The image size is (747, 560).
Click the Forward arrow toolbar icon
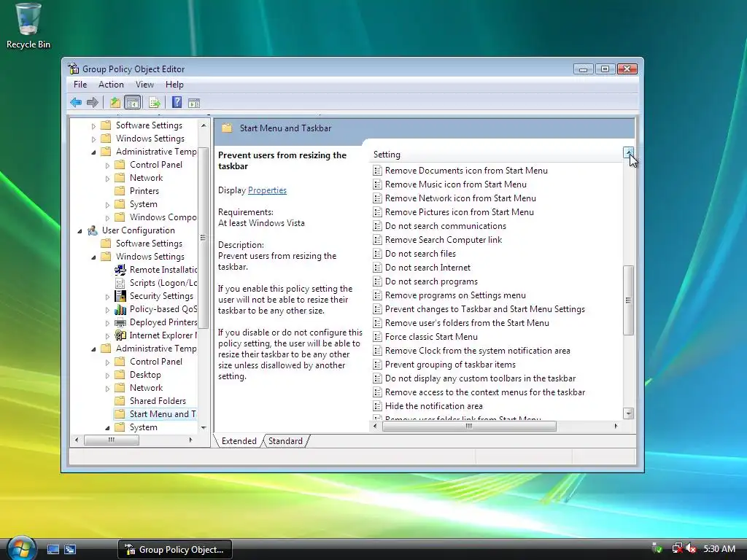93,102
